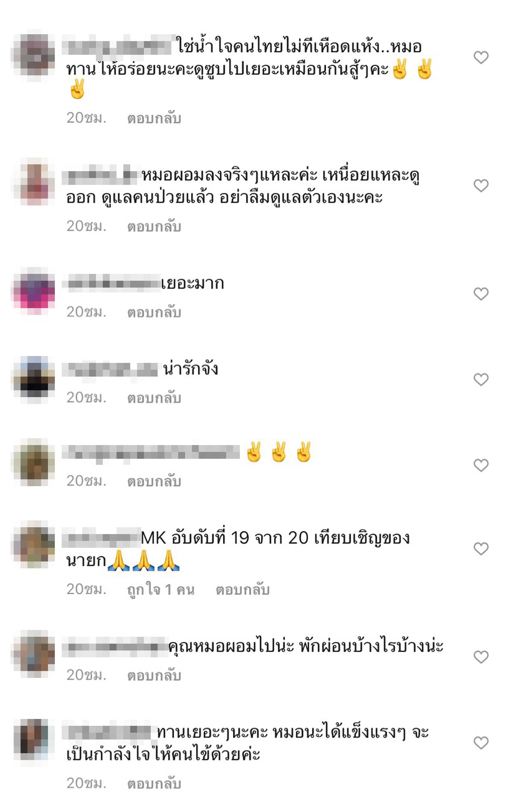Reply to the first comment at top

click(154, 118)
